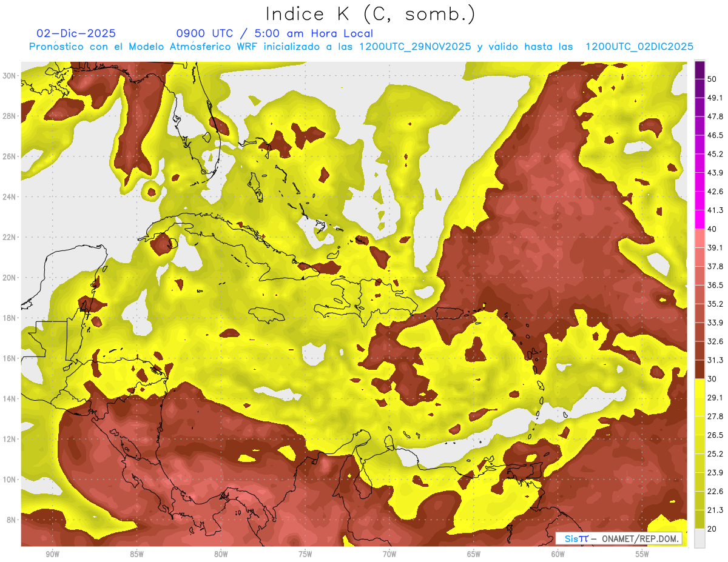
Task: Click "0900 UTC / 5:00 am Hora Local"
Action: (x=274, y=33)
